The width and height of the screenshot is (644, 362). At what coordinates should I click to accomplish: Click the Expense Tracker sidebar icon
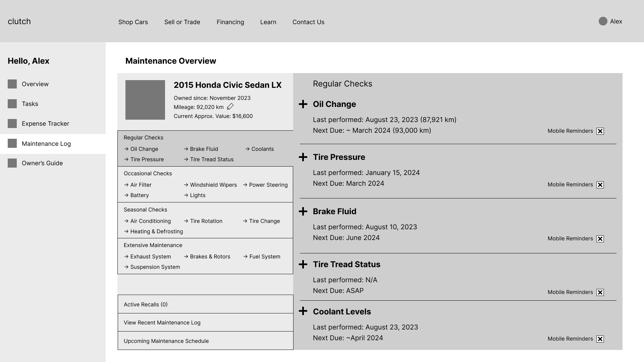click(x=12, y=123)
